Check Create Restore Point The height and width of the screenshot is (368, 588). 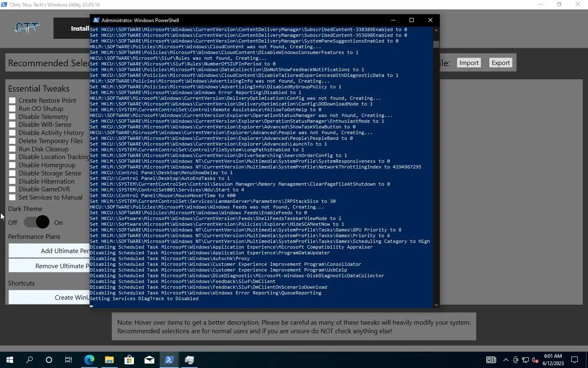coord(12,101)
